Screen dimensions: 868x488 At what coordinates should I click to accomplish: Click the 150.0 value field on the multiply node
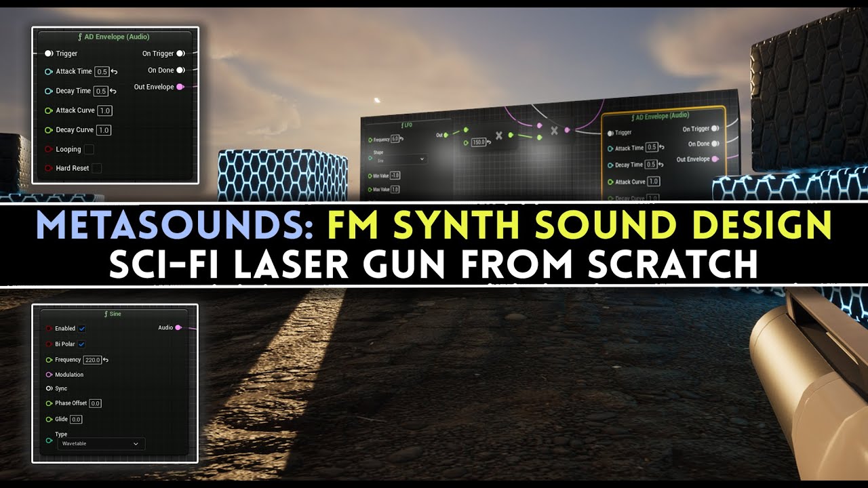click(x=479, y=142)
